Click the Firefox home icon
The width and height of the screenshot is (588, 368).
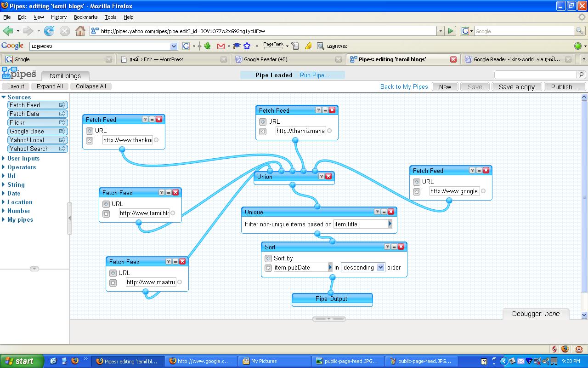tap(80, 31)
